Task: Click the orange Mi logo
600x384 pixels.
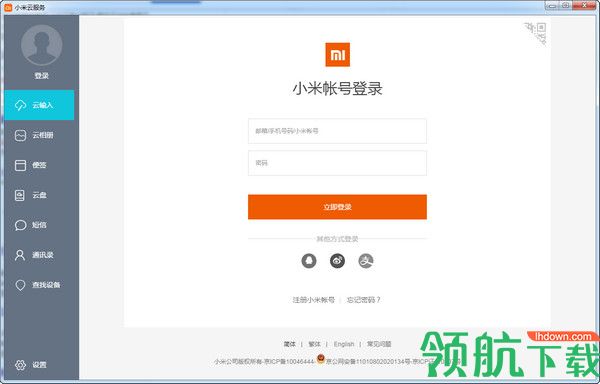Action: (x=338, y=55)
